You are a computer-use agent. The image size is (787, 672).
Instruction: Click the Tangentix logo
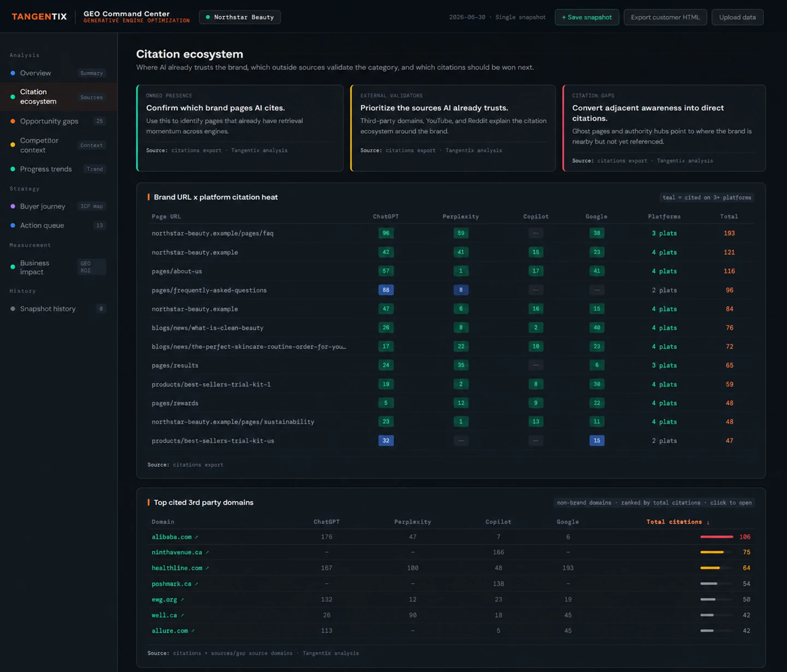pos(39,16)
